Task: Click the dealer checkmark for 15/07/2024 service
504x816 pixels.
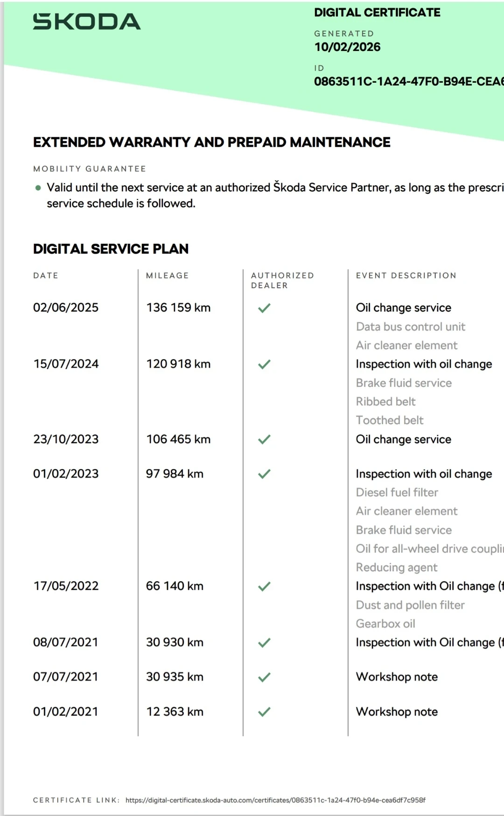Action: click(x=264, y=364)
